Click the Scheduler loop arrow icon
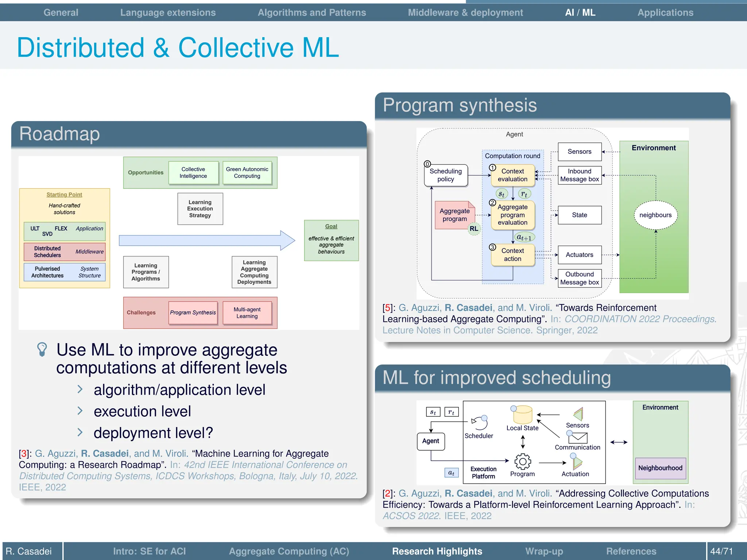This screenshot has width=747, height=560. pos(480,423)
